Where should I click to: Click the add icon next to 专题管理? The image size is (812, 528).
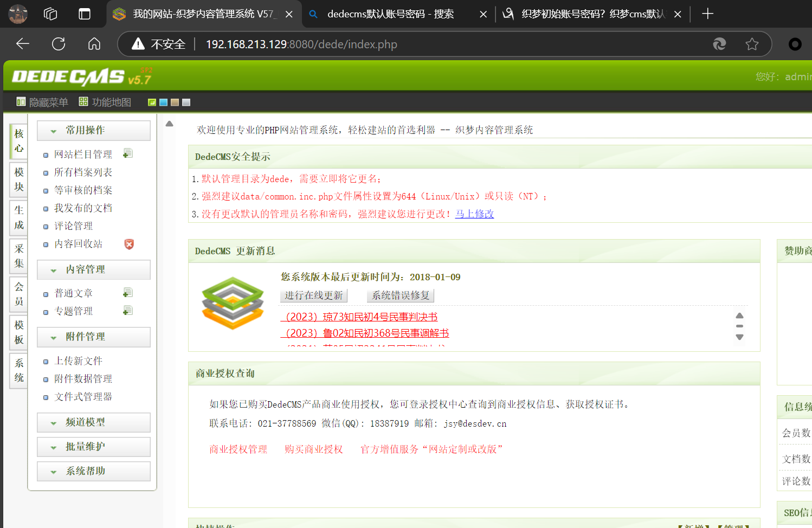[x=128, y=311]
